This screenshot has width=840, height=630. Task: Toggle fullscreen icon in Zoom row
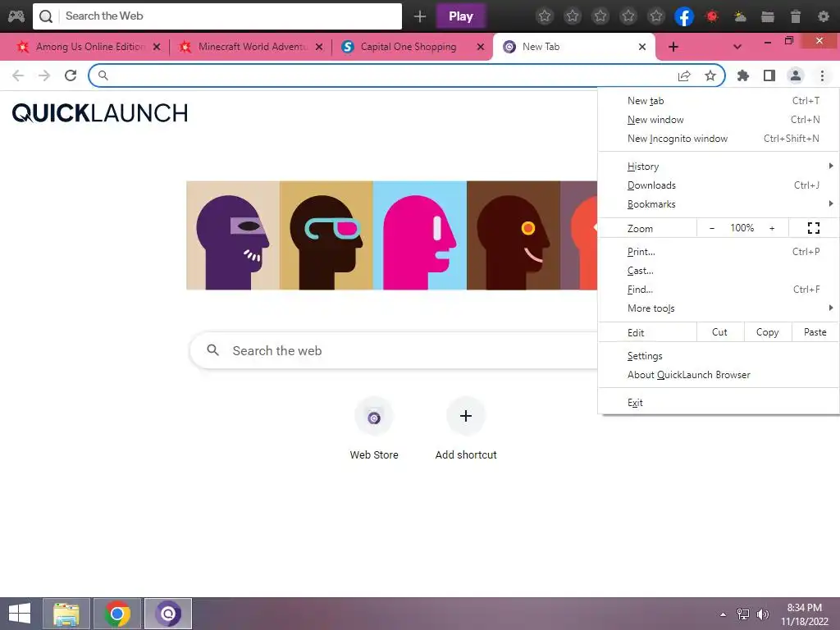click(x=813, y=228)
